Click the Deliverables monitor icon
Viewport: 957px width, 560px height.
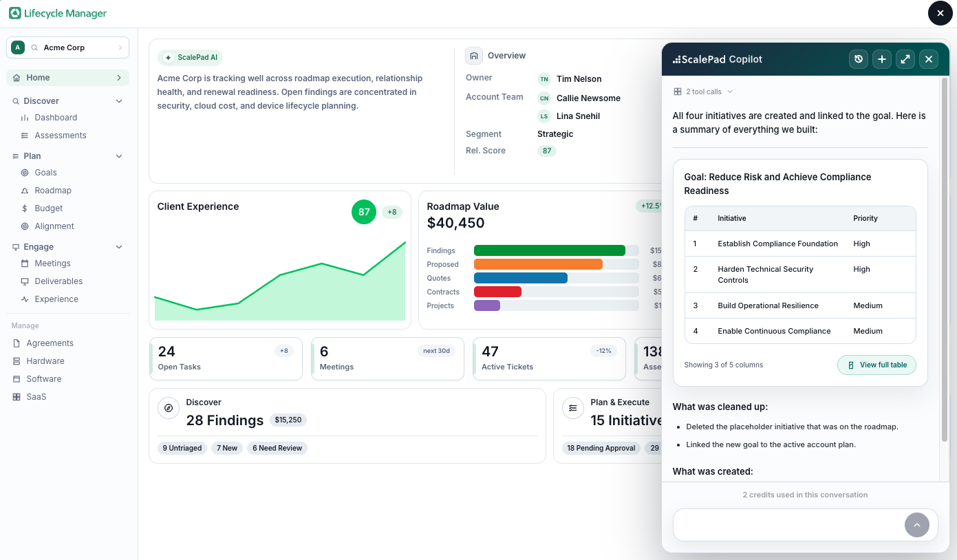pos(25,281)
